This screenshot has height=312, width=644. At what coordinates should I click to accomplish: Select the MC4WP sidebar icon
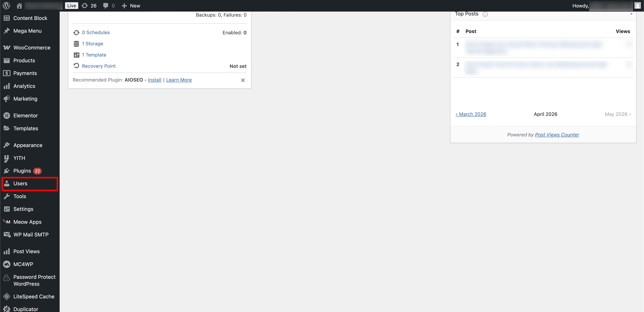click(7, 264)
